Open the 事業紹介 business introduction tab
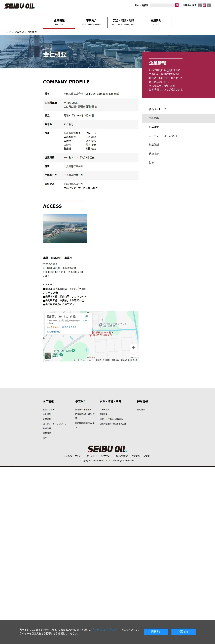This screenshot has width=215, height=644. point(91,22)
